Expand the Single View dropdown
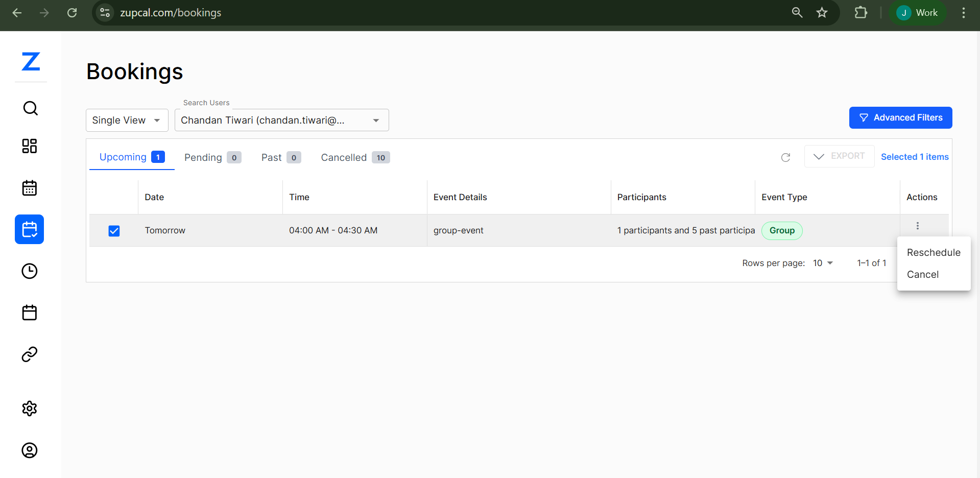The height and width of the screenshot is (478, 980). point(127,121)
